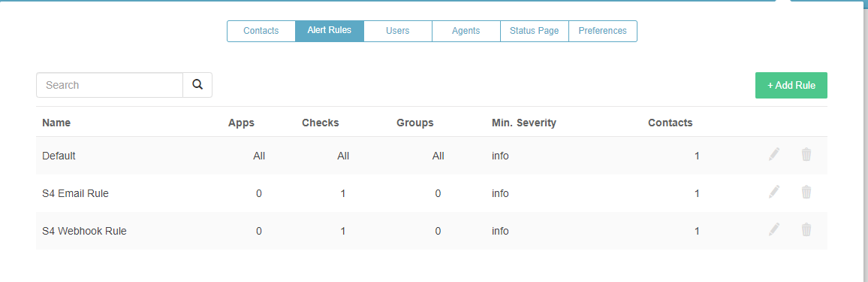This screenshot has width=868, height=282.
Task: Click the Checks column header
Action: point(321,123)
